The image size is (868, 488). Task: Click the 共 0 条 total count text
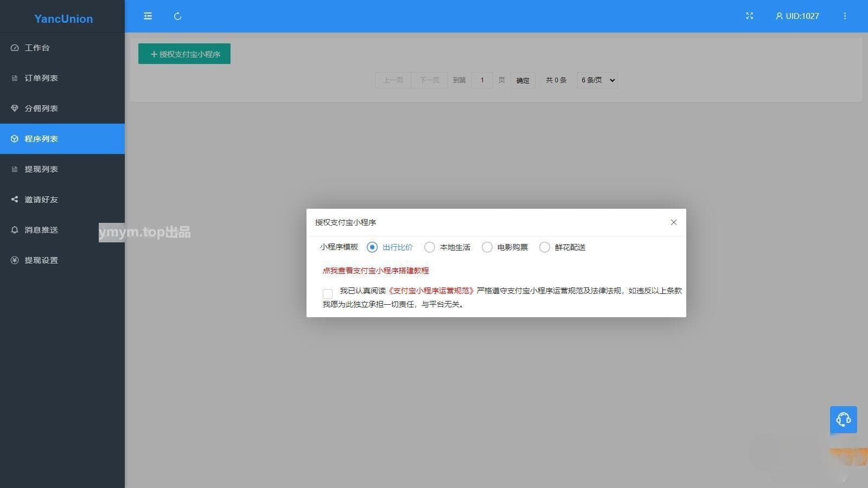[x=556, y=80]
